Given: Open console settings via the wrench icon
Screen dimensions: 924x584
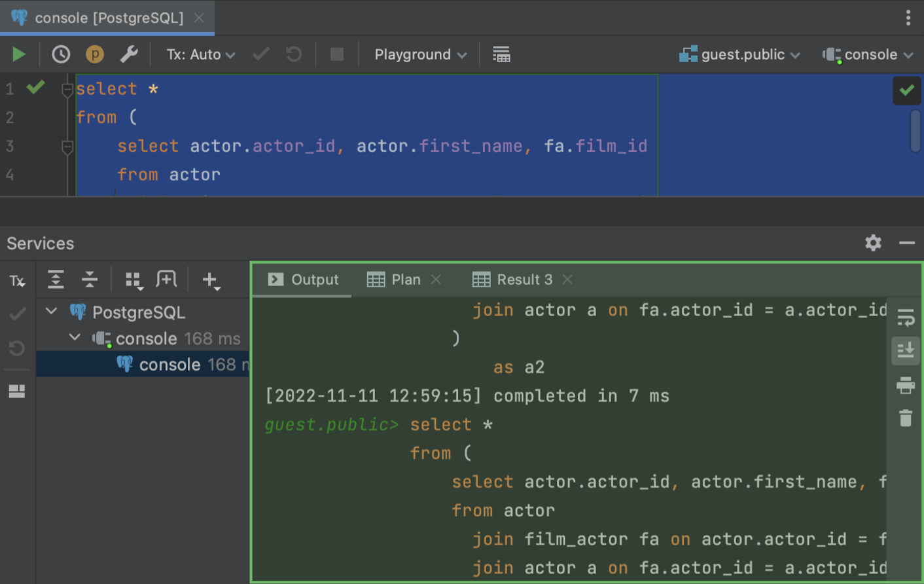Looking at the screenshot, I should pos(128,54).
